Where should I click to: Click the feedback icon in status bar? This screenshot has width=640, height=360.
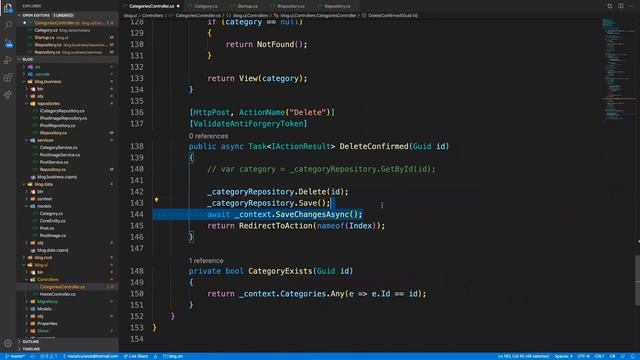623,356
